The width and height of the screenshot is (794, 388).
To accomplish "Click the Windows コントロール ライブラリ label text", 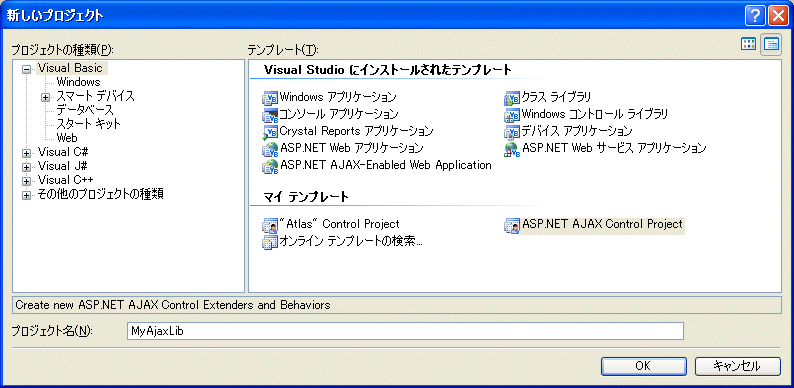I will (x=595, y=114).
